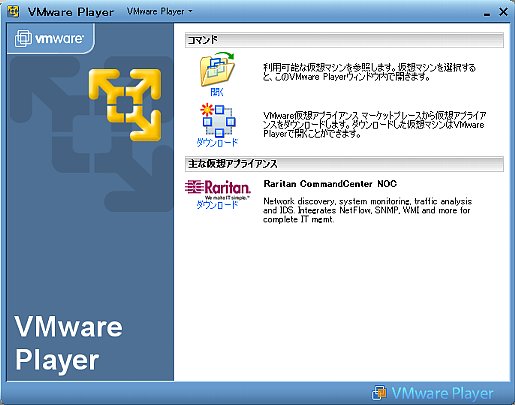Close the VMware Player window
The height and width of the screenshot is (405, 515).
503,12
